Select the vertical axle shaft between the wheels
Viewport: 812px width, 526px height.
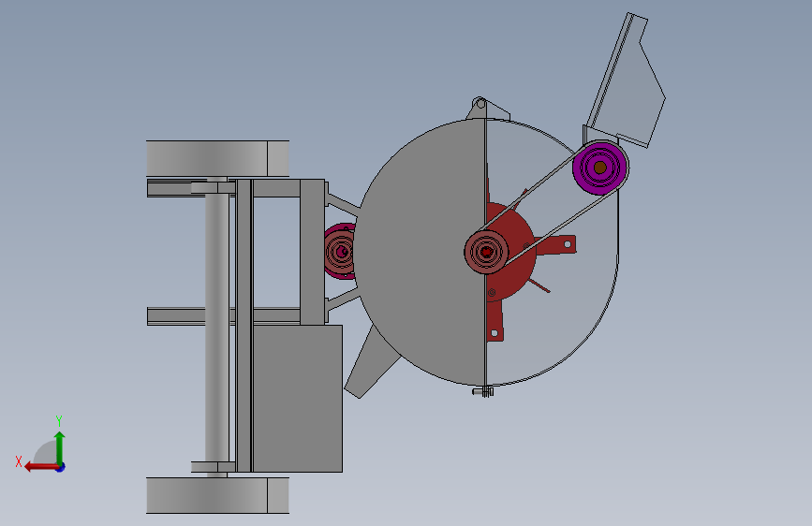click(x=217, y=328)
